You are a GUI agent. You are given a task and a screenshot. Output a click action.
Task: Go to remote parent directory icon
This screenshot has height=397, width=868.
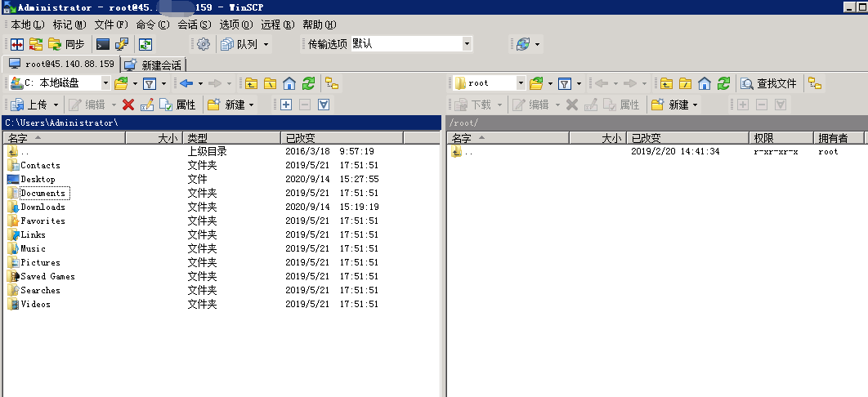666,83
